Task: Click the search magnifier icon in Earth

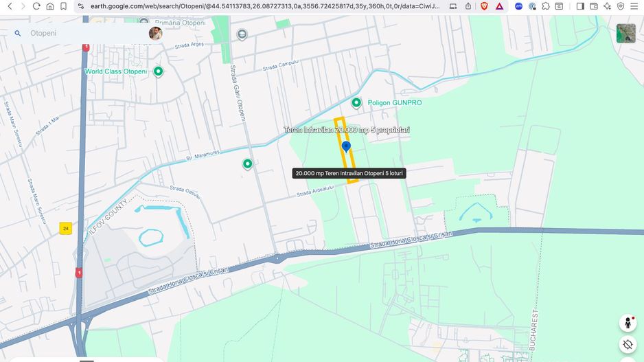Action: click(x=18, y=33)
